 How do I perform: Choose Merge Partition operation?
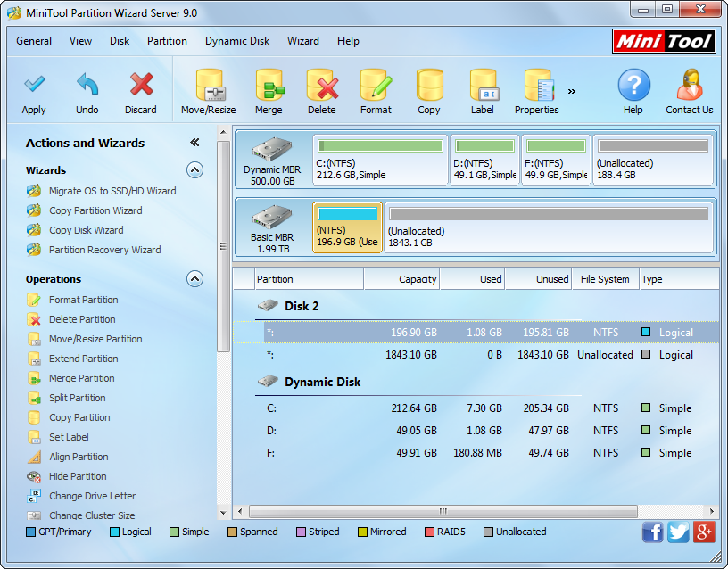82,378
